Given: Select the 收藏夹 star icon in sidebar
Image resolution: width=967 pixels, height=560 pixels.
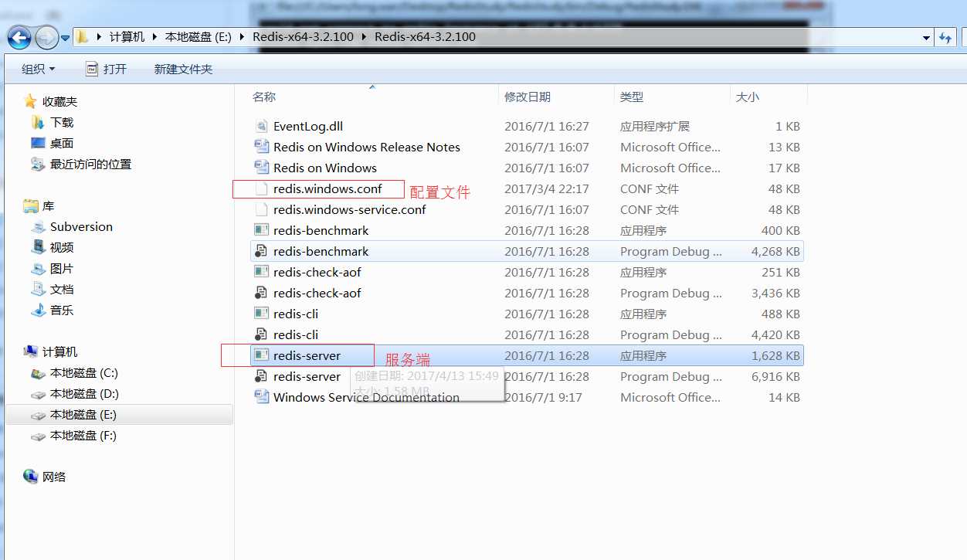Looking at the screenshot, I should coord(30,101).
